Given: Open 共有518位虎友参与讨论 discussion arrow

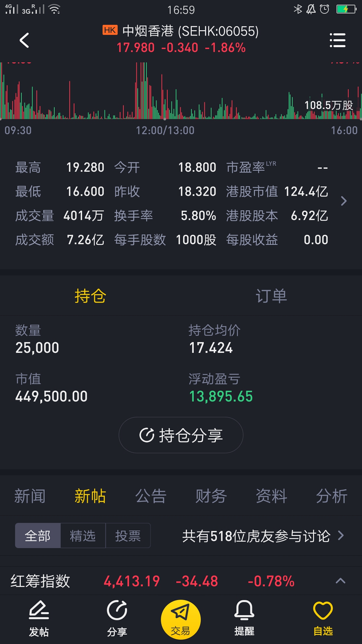Looking at the screenshot, I should tap(341, 535).
